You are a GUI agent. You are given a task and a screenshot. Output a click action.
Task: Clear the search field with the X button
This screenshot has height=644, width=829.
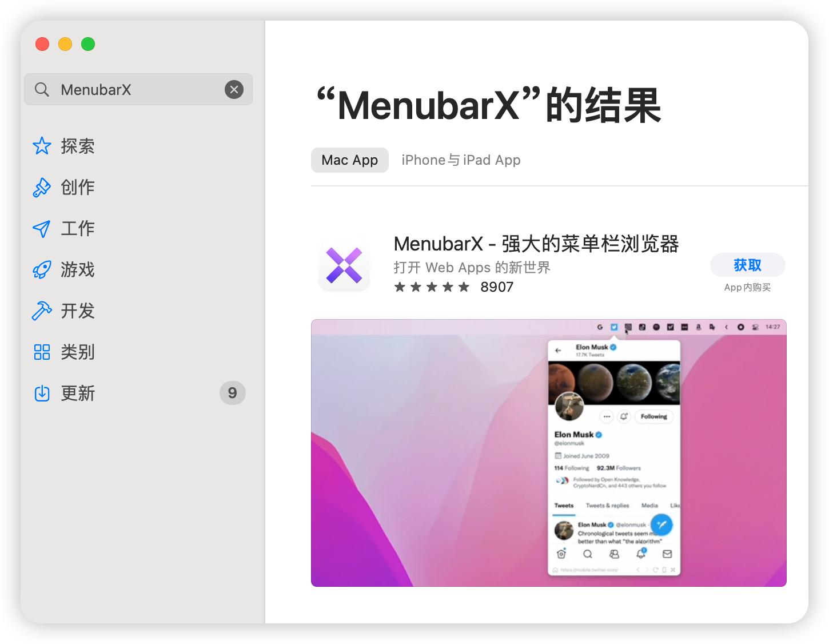(233, 89)
